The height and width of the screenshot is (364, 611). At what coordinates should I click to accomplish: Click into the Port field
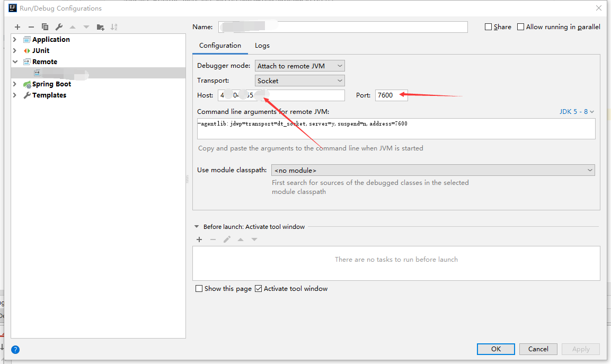(391, 95)
